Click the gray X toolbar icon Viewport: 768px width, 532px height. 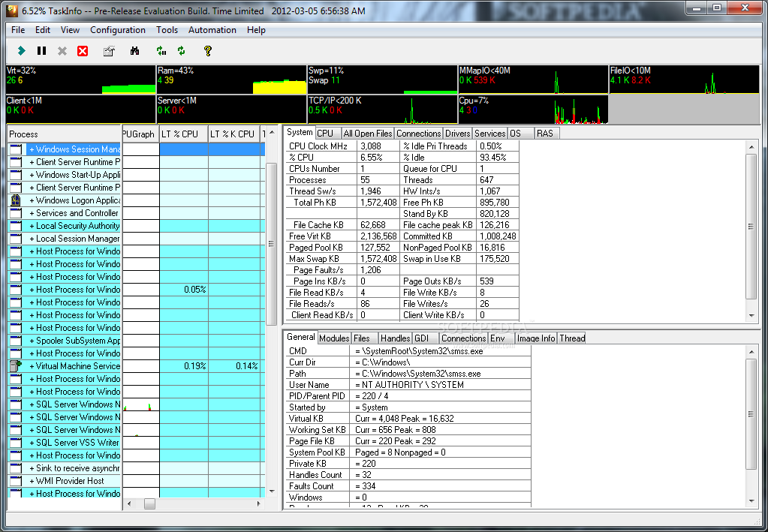pyautogui.click(x=62, y=51)
